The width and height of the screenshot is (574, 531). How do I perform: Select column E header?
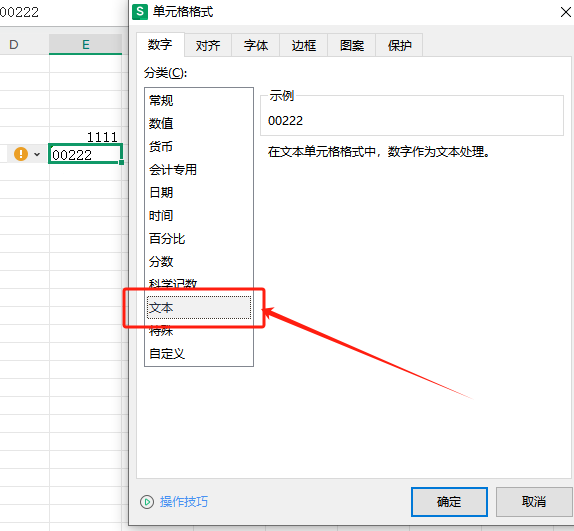coord(85,45)
